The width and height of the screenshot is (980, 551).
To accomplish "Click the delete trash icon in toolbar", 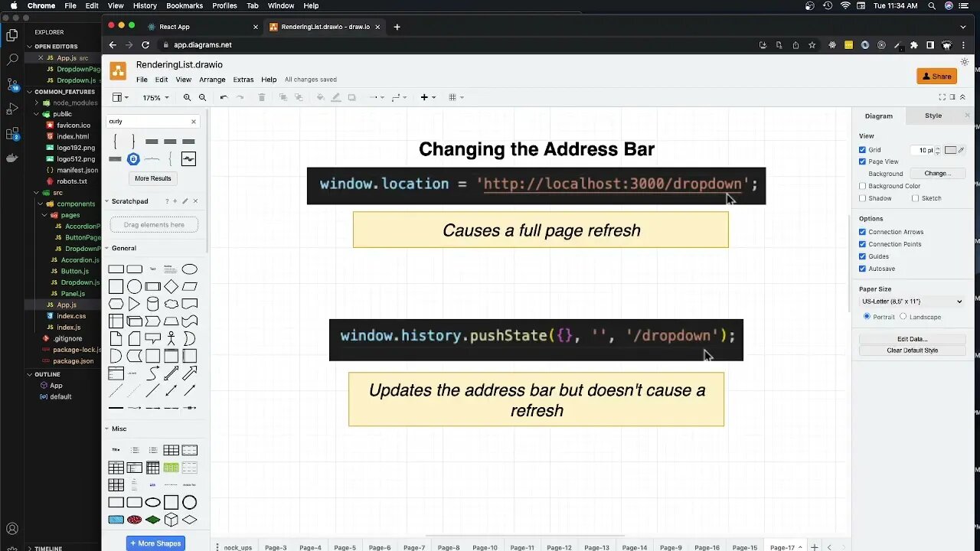I will pyautogui.click(x=262, y=97).
